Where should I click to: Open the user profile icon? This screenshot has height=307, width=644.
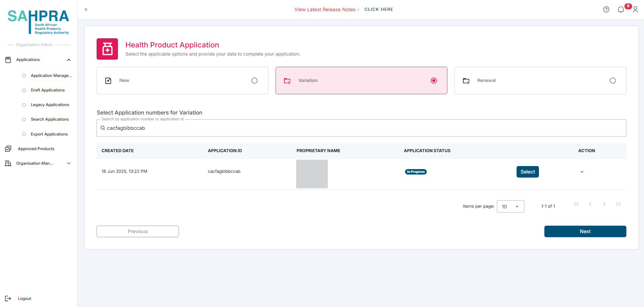(636, 9)
